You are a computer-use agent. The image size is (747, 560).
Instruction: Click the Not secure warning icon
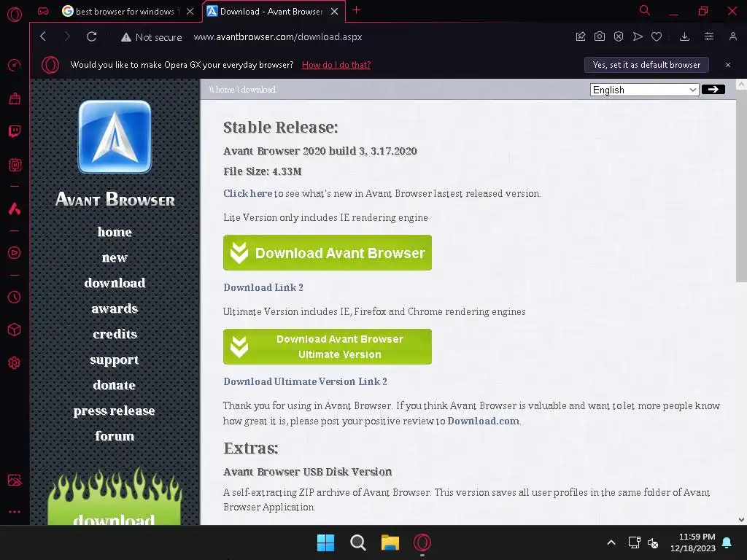pyautogui.click(x=125, y=37)
